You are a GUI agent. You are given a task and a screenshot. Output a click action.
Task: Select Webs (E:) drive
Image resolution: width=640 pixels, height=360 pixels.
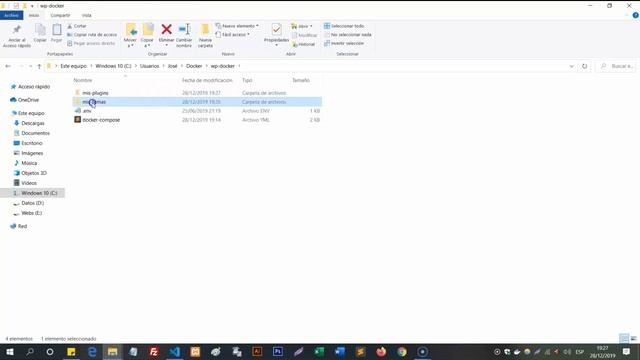31,213
